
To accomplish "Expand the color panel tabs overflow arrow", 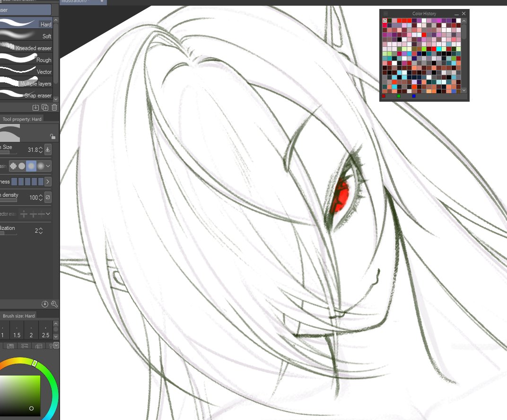I will (x=56, y=345).
